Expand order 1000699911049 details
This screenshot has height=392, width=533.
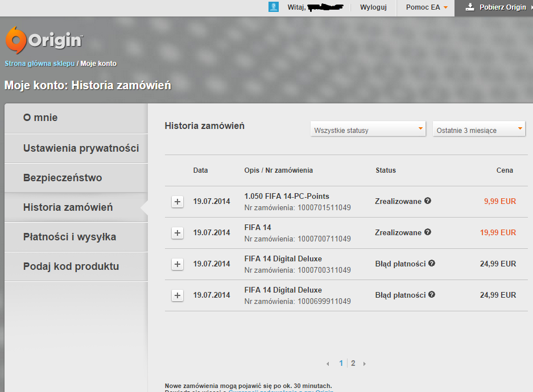click(x=177, y=295)
